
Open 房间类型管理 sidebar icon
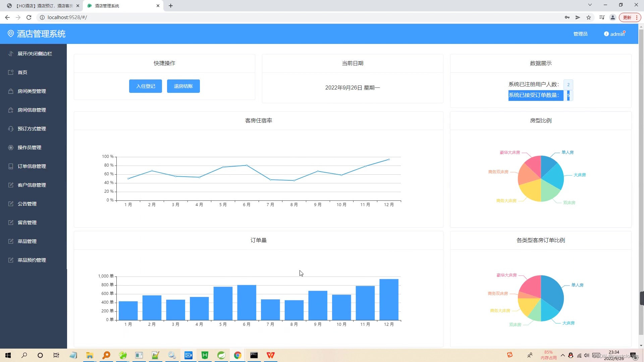tap(11, 91)
